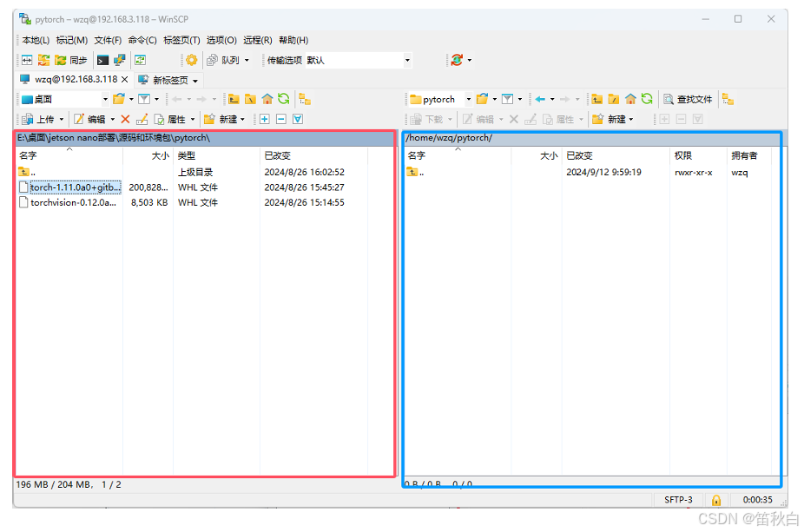Open the 文件(F) menu

(108, 40)
